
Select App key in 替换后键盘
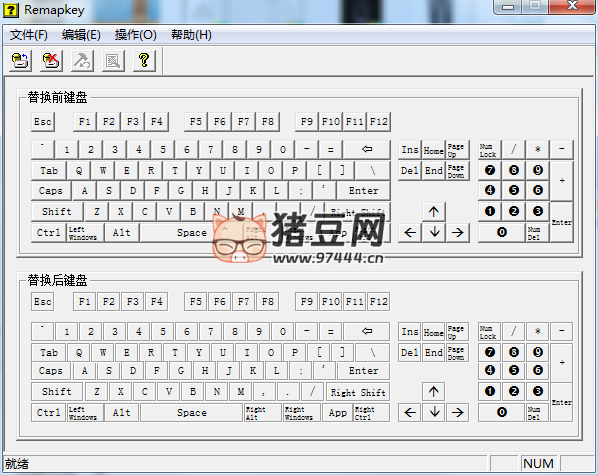click(x=338, y=413)
